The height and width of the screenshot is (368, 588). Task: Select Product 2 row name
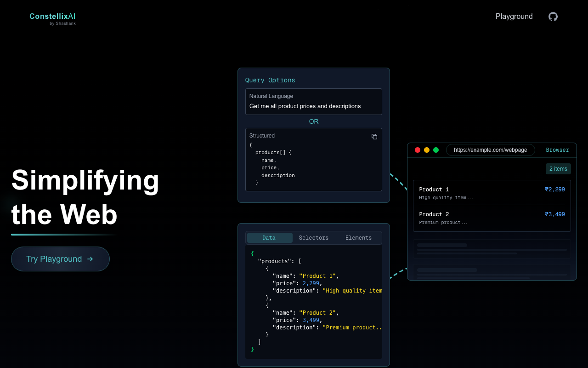[434, 214]
